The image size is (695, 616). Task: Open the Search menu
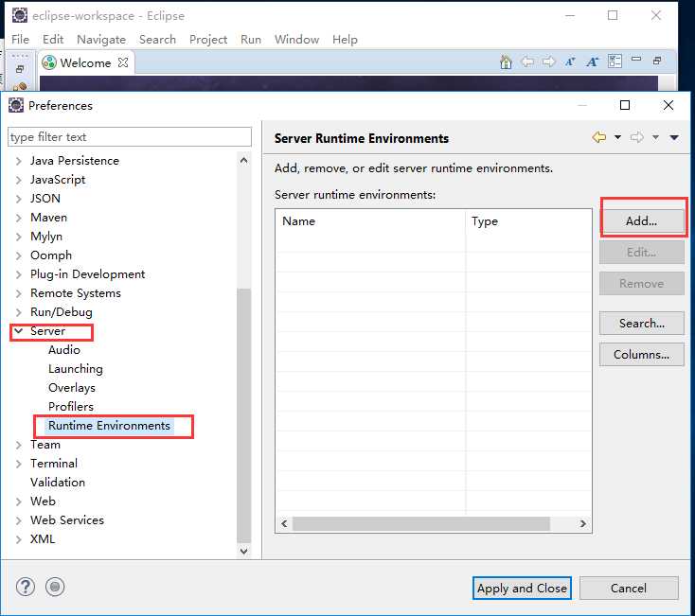click(x=157, y=40)
